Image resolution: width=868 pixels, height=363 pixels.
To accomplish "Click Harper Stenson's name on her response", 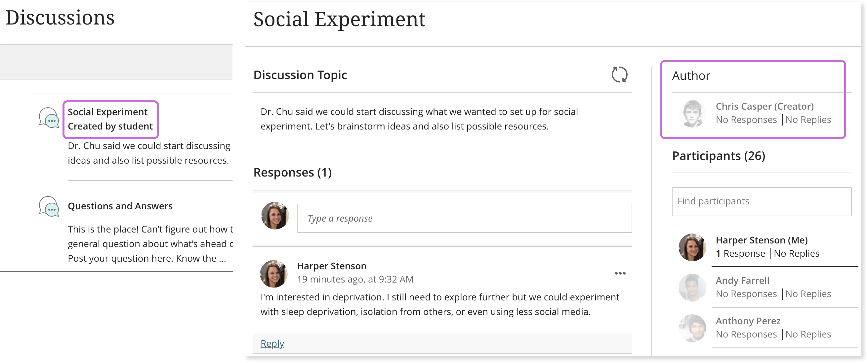I will [331, 266].
